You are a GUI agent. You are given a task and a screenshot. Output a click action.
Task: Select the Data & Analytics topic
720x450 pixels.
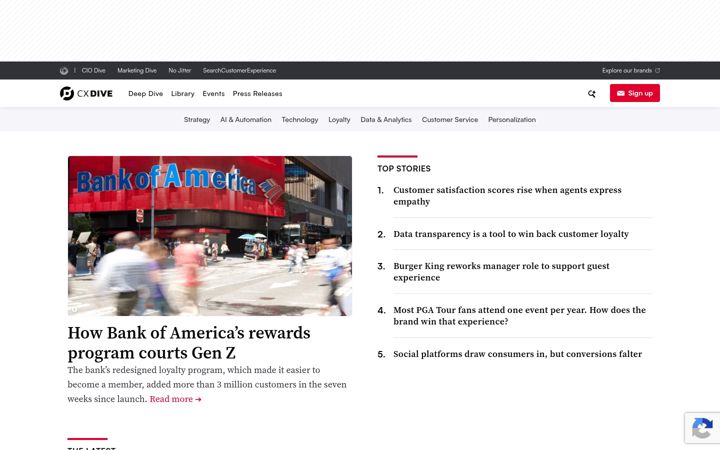pos(386,120)
